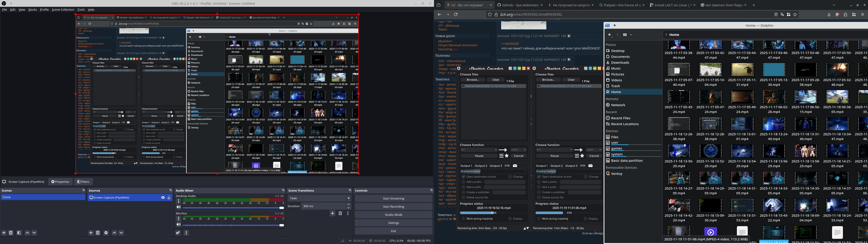Add a new source with plus icon
Image resolution: width=868 pixels, height=244 pixels.
click(91, 232)
